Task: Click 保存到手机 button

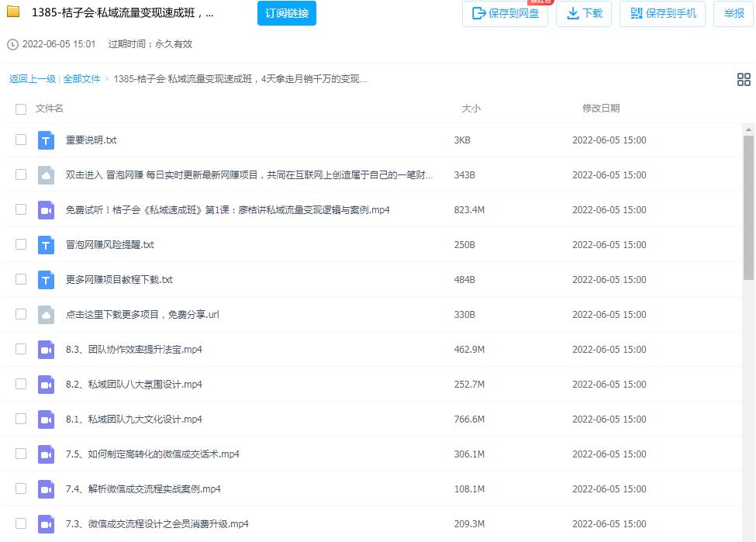Action: click(662, 13)
